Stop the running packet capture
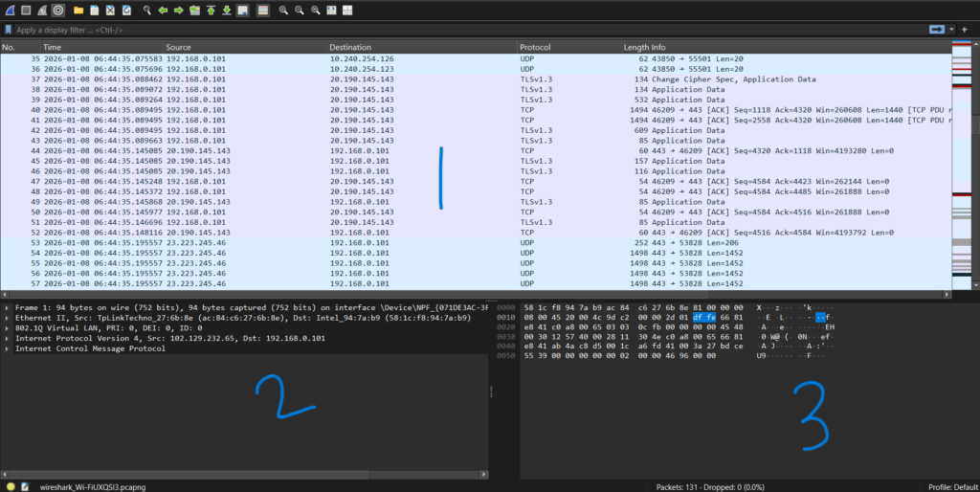 click(x=26, y=11)
